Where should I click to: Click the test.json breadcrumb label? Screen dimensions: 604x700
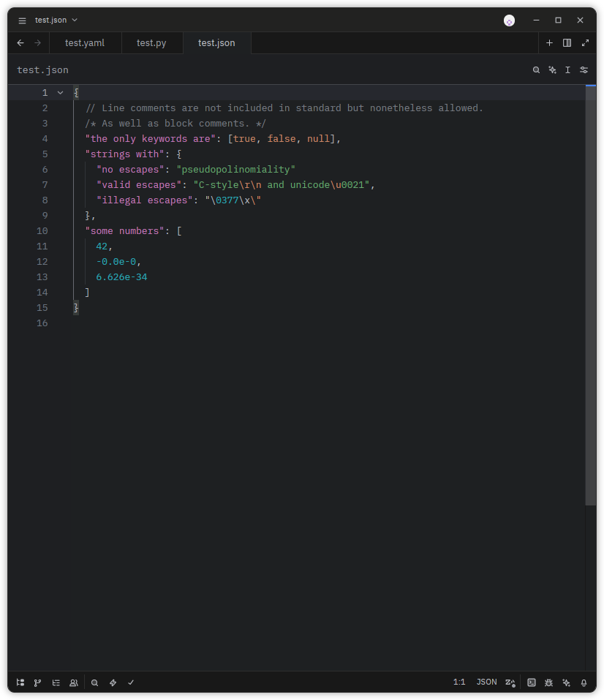pos(43,70)
